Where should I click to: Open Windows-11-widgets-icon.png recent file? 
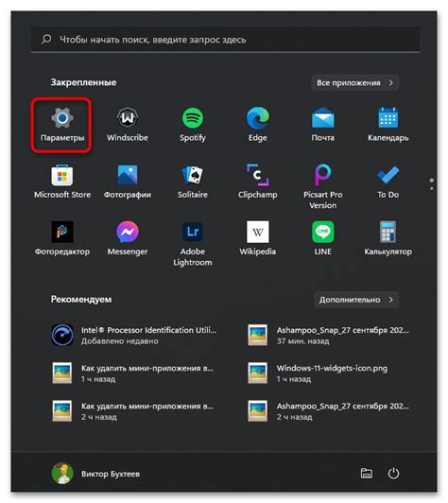pyautogui.click(x=328, y=373)
